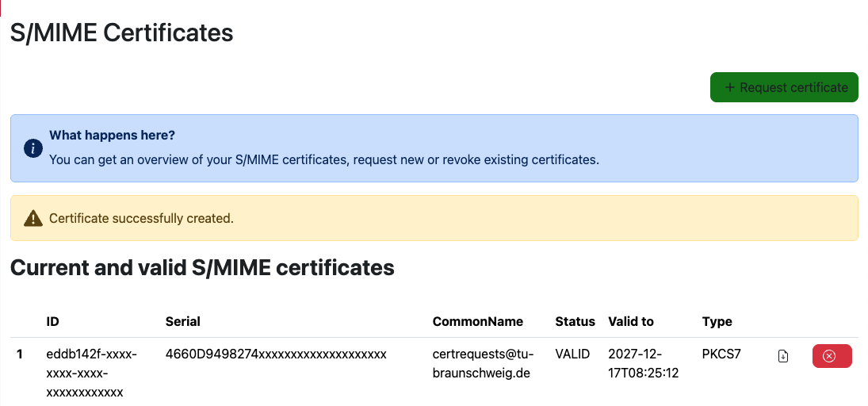Click the 'S/MIME Certificates' page title
The width and height of the screenshot is (868, 406).
pos(121,33)
